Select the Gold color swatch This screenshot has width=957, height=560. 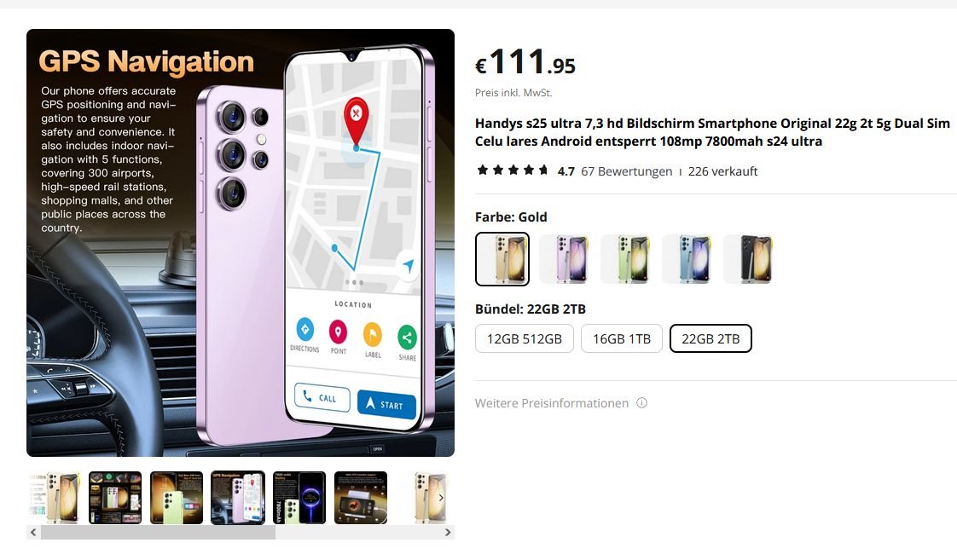pos(502,258)
